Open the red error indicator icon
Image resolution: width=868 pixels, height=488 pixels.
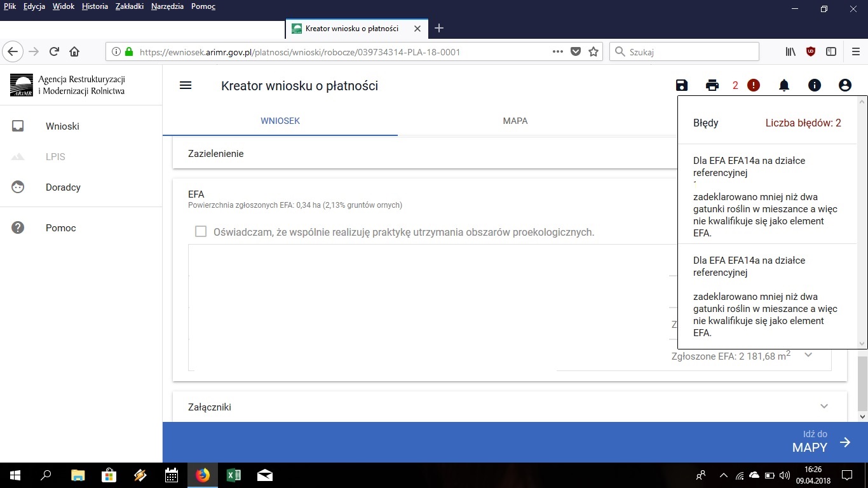[x=754, y=86]
